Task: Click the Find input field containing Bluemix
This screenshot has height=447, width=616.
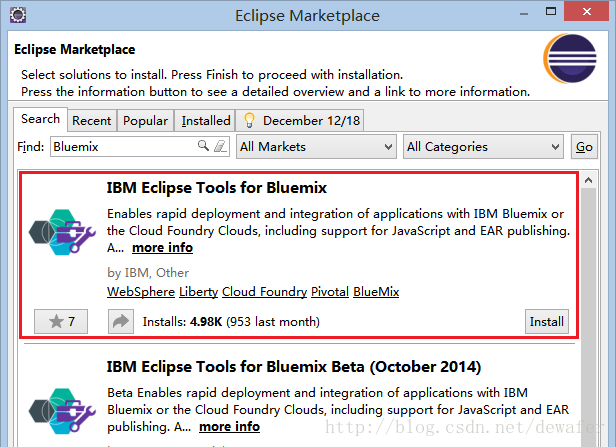Action: 140,147
